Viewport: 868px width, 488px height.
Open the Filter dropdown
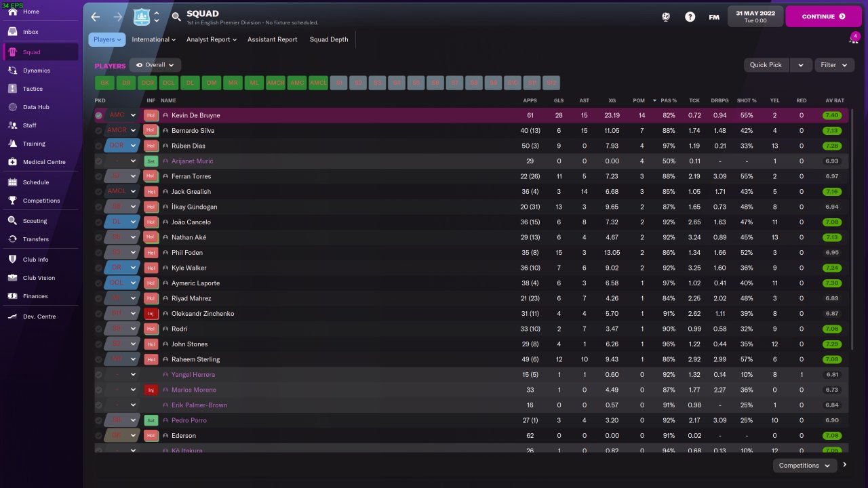[833, 65]
